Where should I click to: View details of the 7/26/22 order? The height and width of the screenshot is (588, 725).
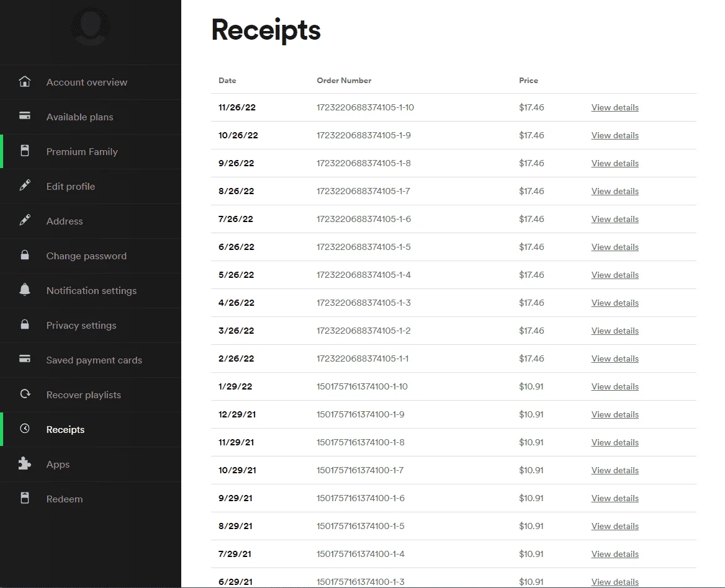615,219
